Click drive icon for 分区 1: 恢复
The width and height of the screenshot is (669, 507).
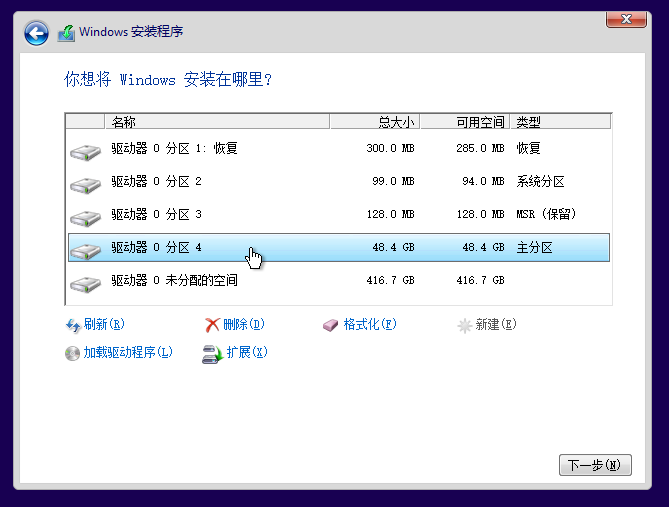point(85,152)
